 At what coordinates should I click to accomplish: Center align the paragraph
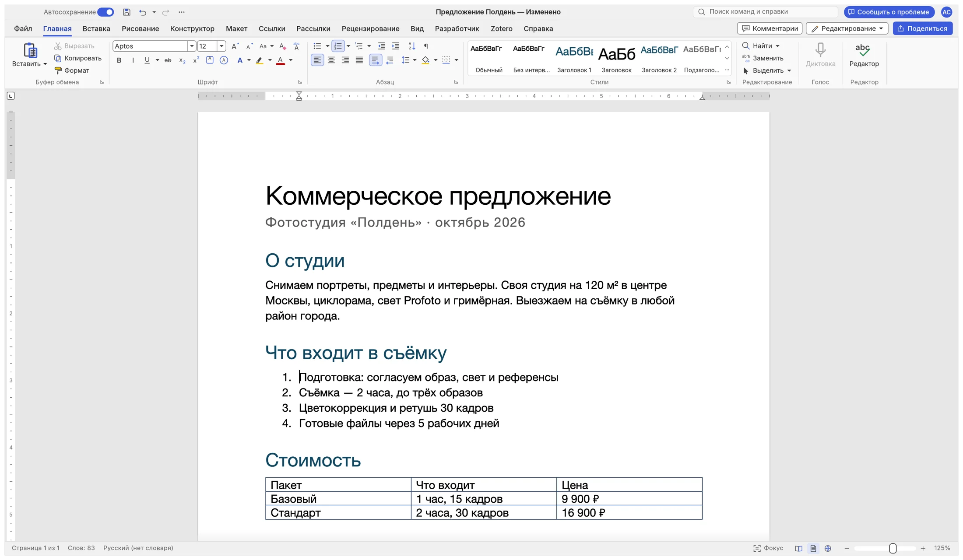[331, 60]
